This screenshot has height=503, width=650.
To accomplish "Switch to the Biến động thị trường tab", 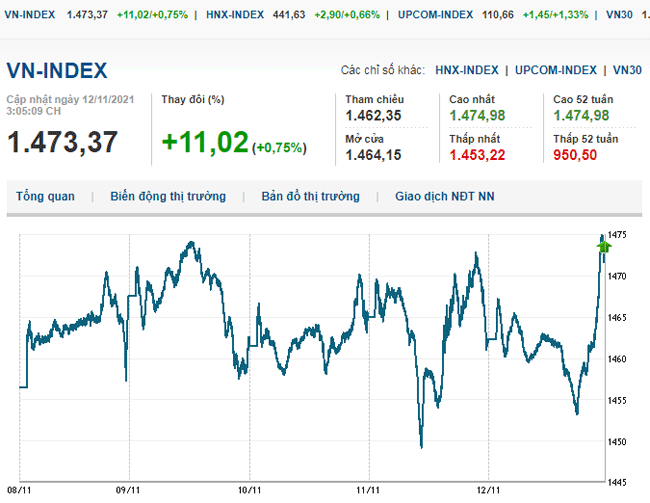I will pos(168,197).
